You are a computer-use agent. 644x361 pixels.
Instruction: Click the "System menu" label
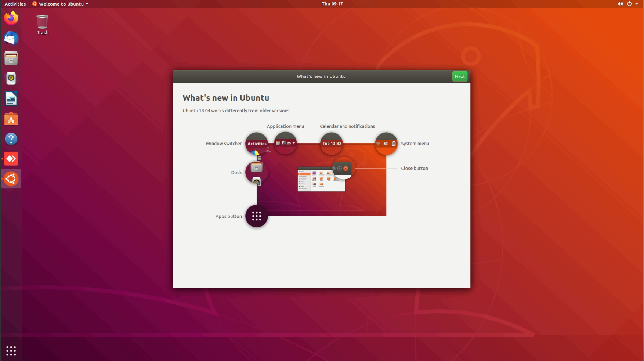tap(415, 144)
